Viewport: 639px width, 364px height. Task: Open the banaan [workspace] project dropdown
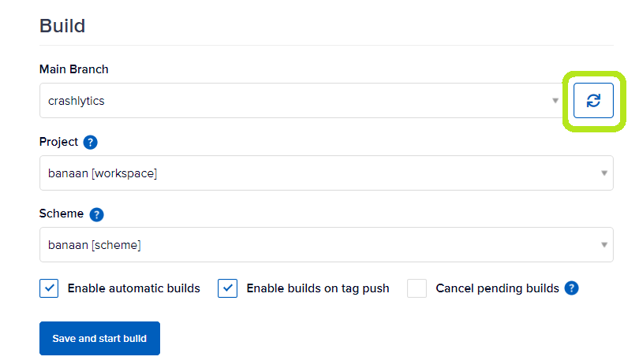327,173
